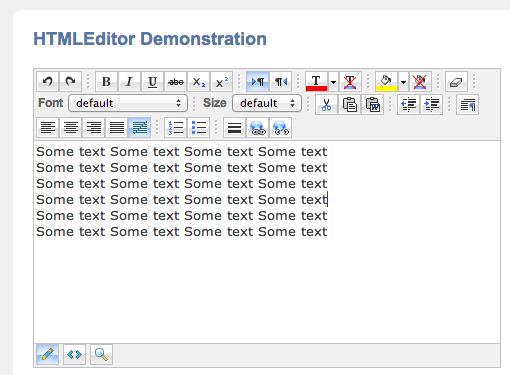
Task: Align text left
Action: pos(48,127)
